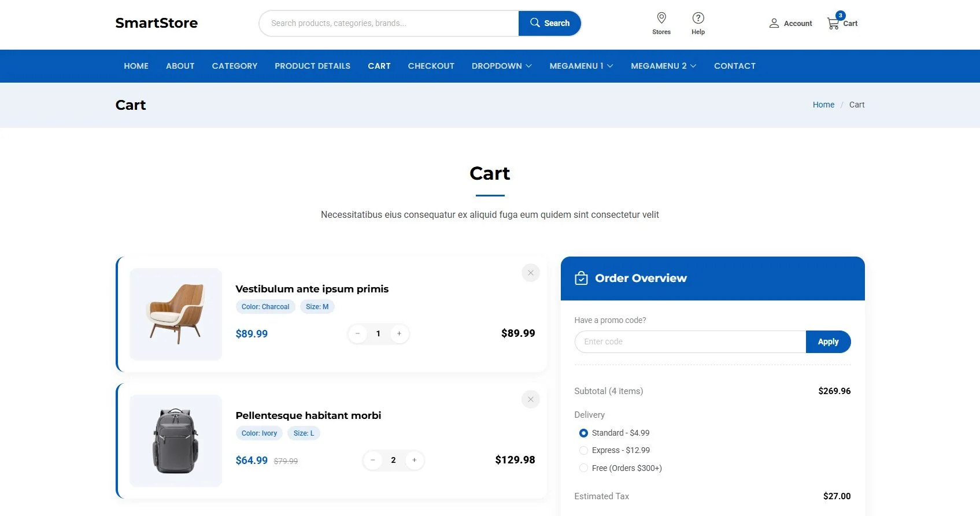This screenshot has height=516, width=980.
Task: Open the About page
Action: [x=180, y=66]
